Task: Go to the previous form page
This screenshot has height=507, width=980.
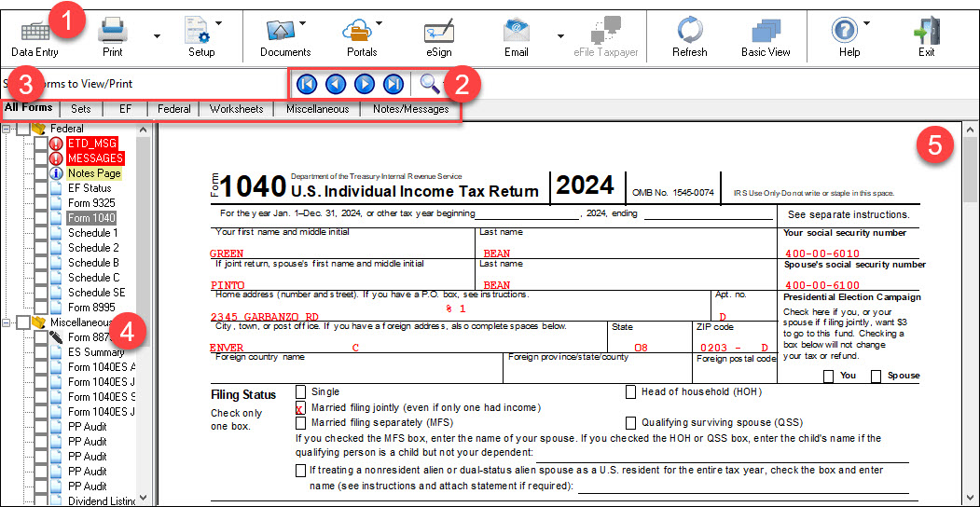Action: [x=336, y=84]
